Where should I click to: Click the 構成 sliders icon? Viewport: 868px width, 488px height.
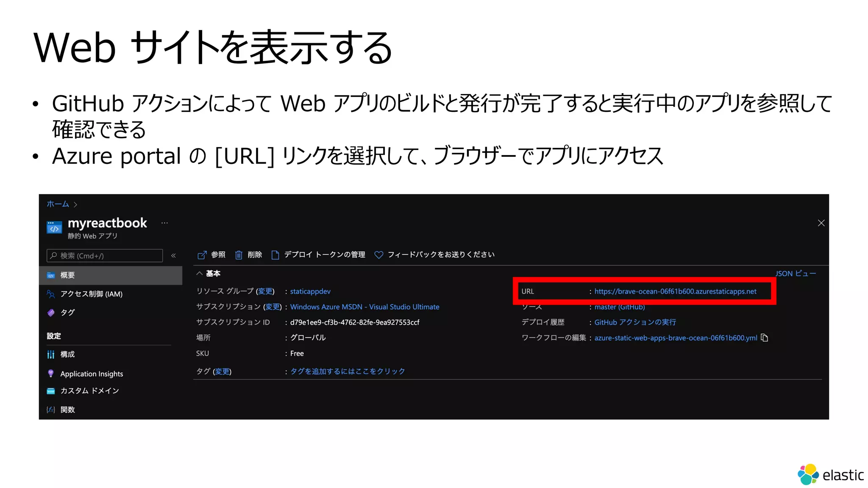(51, 355)
